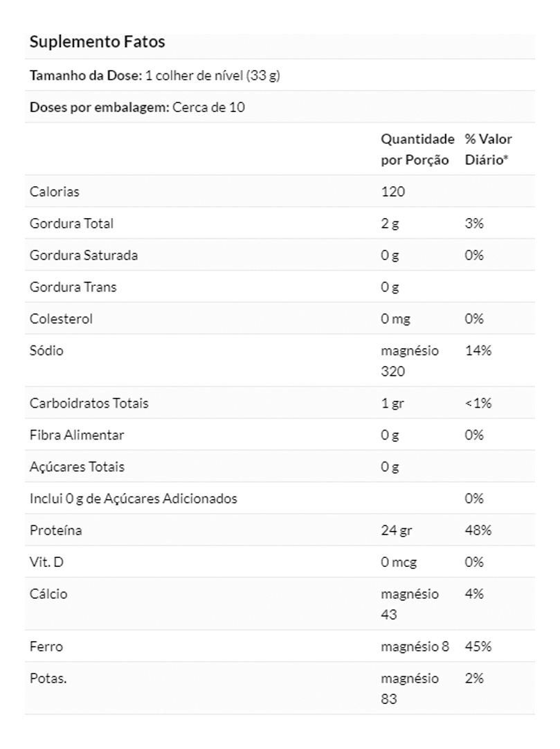Click the "Gordura Total" label
The width and height of the screenshot is (560, 749).
coord(71,223)
